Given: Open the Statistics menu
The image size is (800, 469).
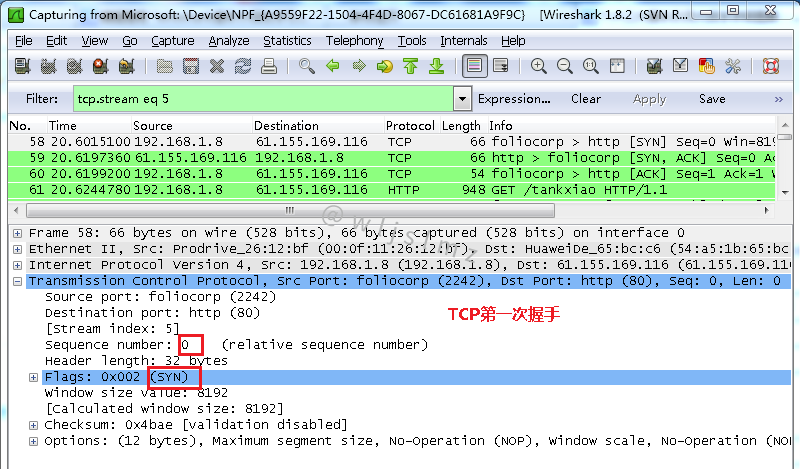Looking at the screenshot, I should coord(287,41).
